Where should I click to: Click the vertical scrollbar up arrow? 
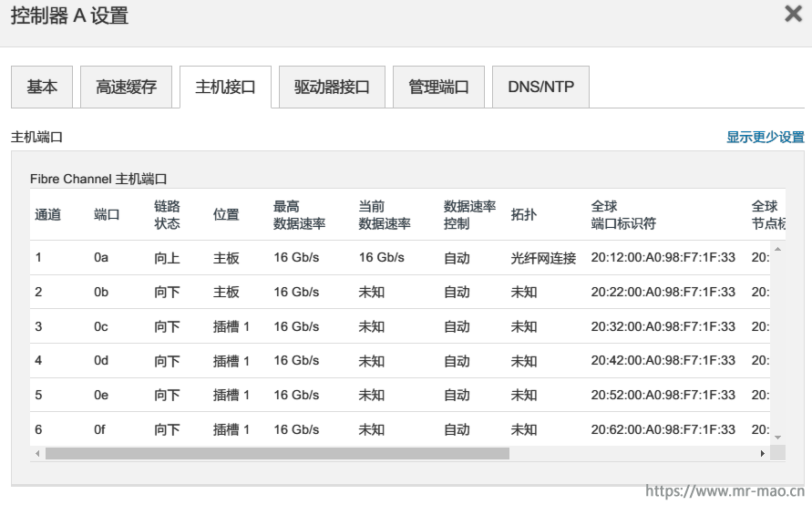pos(777,249)
